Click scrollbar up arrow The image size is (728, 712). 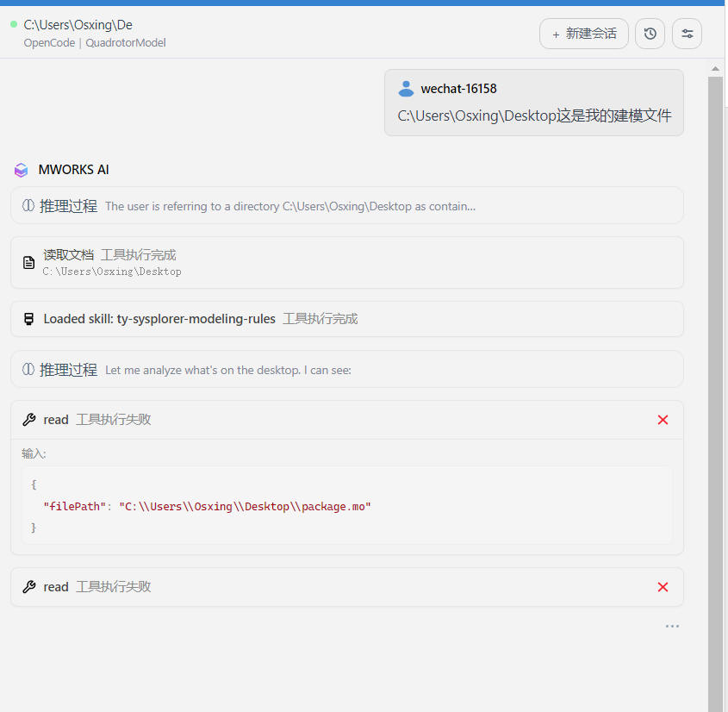(x=715, y=69)
